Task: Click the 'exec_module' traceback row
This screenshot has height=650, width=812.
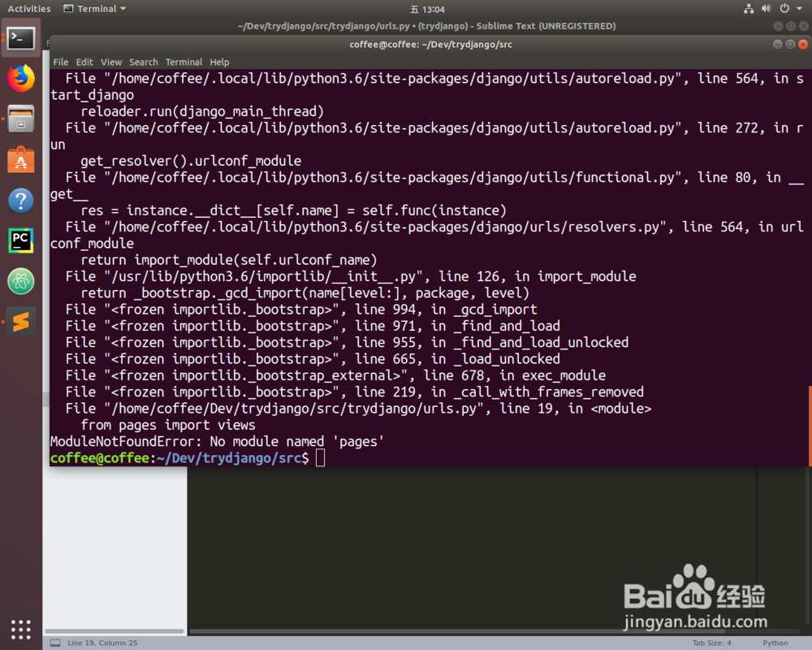Action: click(x=335, y=375)
